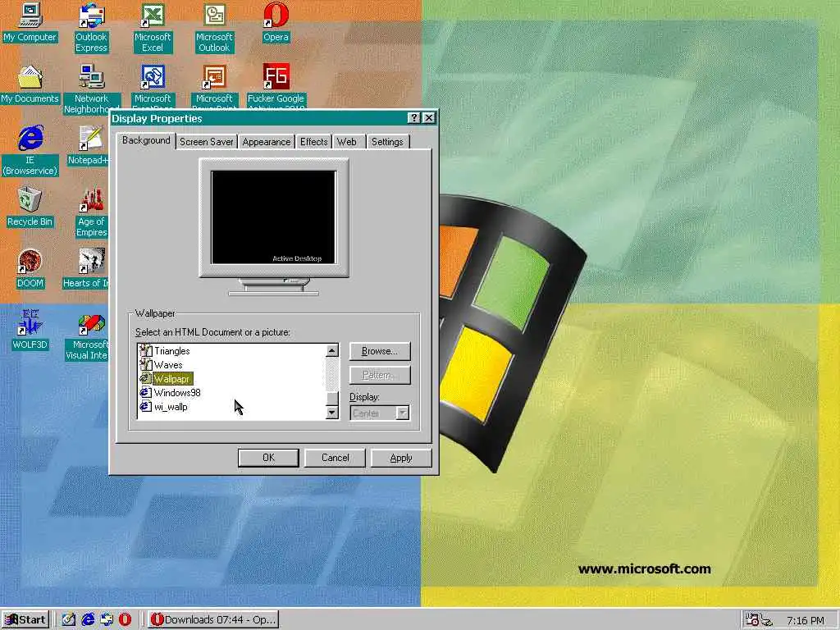Choose Waves wallpaper in list

(168, 365)
